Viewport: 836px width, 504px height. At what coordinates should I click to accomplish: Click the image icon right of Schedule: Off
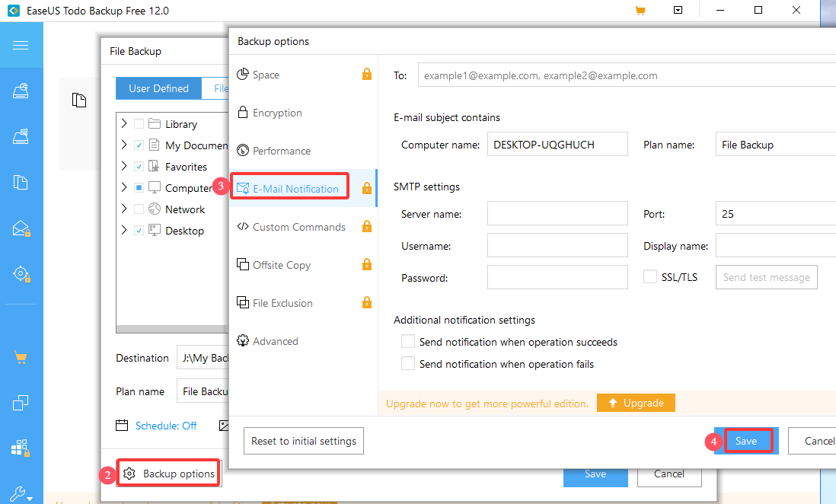tap(224, 426)
